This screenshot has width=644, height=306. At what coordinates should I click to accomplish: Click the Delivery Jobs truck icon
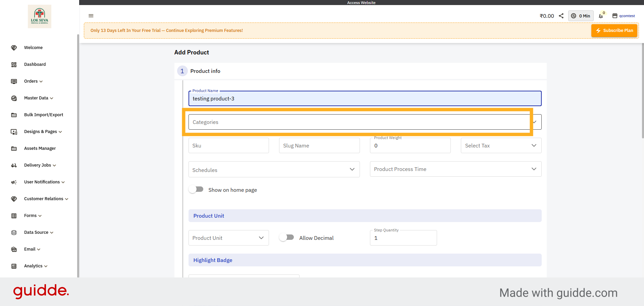(x=14, y=165)
